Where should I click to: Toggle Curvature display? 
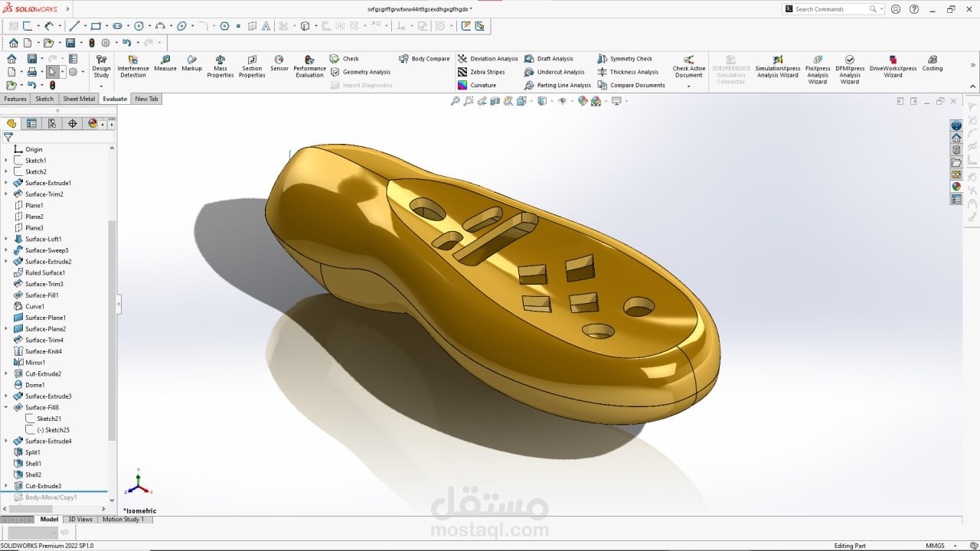[477, 85]
